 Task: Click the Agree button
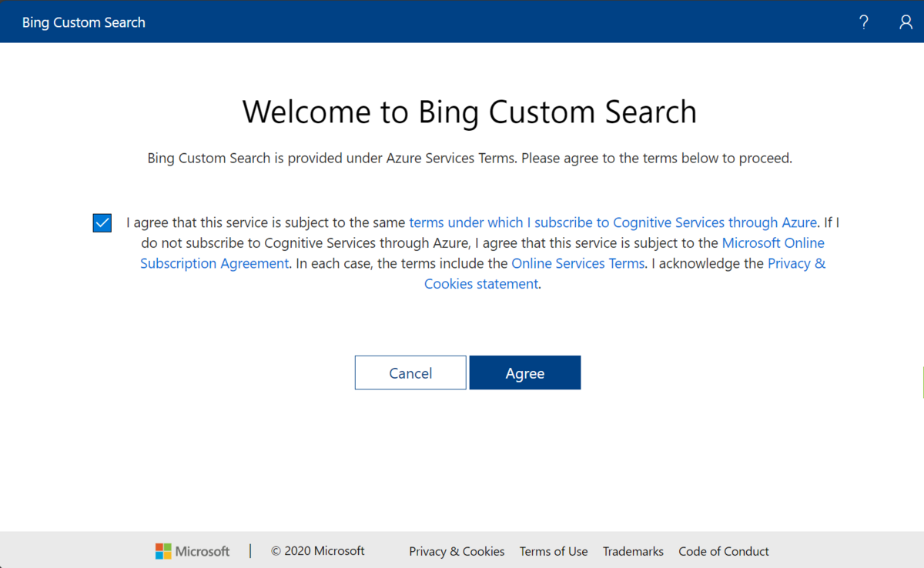[525, 373]
